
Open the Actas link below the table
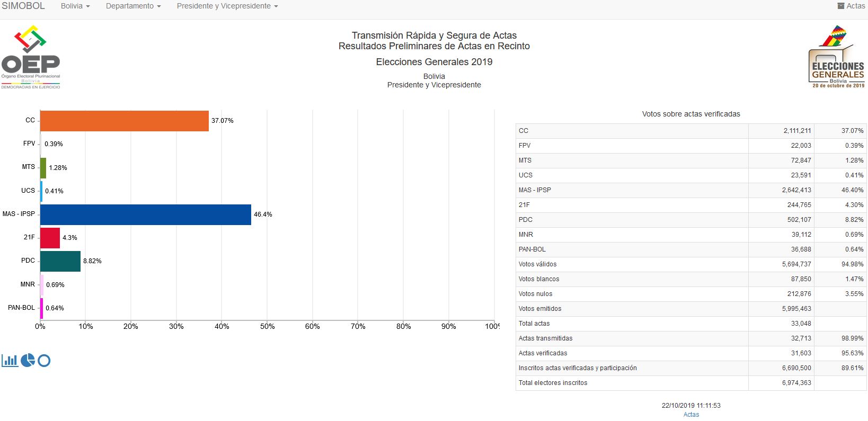(x=691, y=415)
